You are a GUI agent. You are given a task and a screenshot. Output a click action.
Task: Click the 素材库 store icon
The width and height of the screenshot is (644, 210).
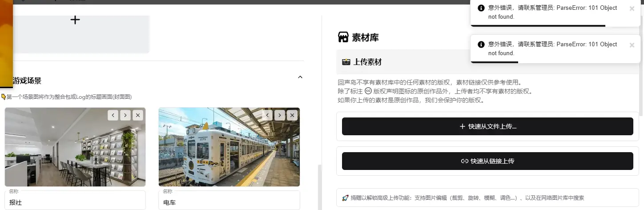coord(343,37)
